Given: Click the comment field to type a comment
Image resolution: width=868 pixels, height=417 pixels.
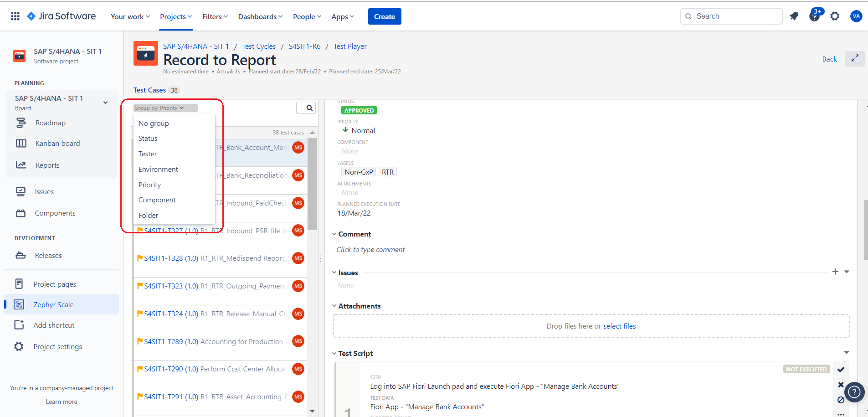Looking at the screenshot, I should pyautogui.click(x=370, y=249).
